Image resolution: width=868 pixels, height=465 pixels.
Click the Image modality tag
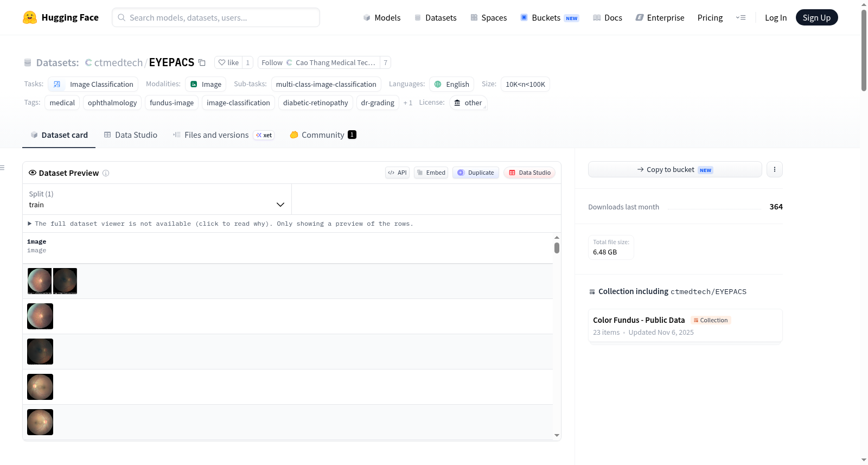[206, 84]
